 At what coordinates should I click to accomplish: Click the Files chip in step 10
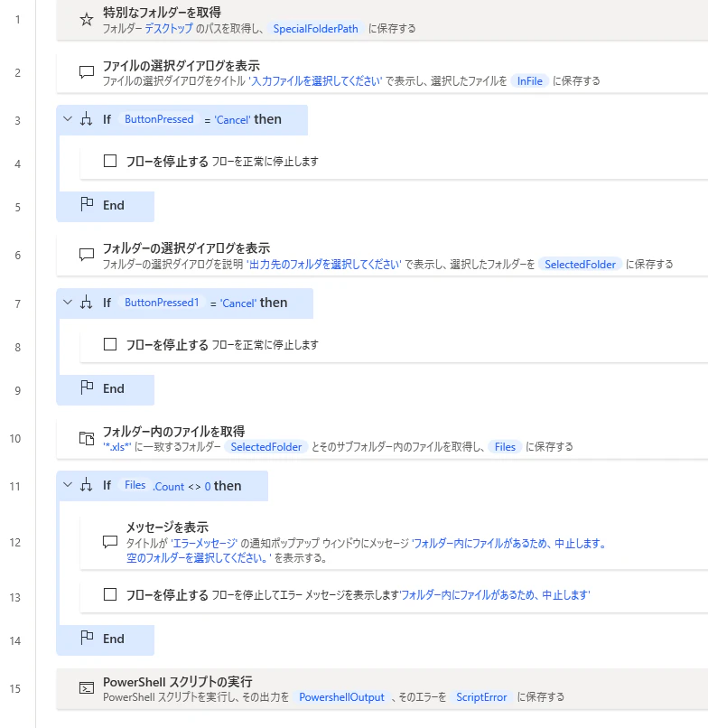point(505,447)
